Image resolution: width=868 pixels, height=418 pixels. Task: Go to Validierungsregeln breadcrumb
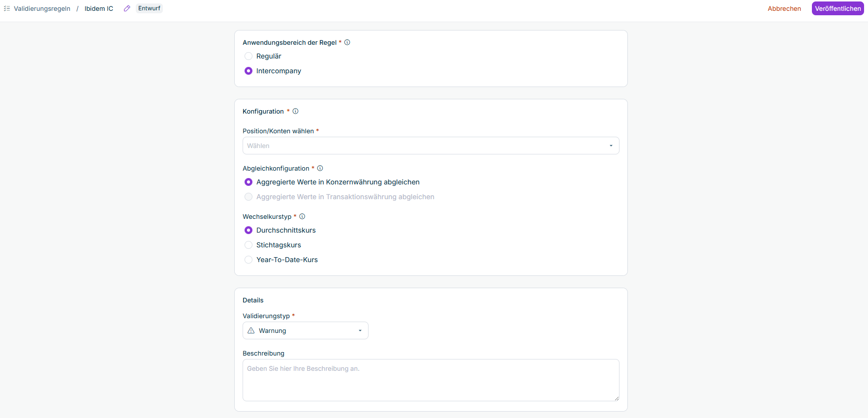(x=42, y=8)
